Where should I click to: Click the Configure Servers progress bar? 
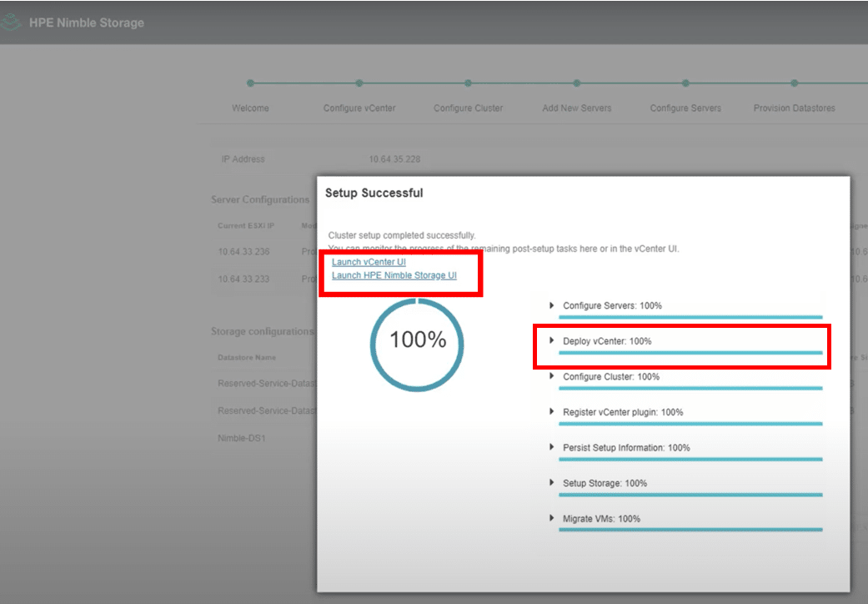(690, 317)
